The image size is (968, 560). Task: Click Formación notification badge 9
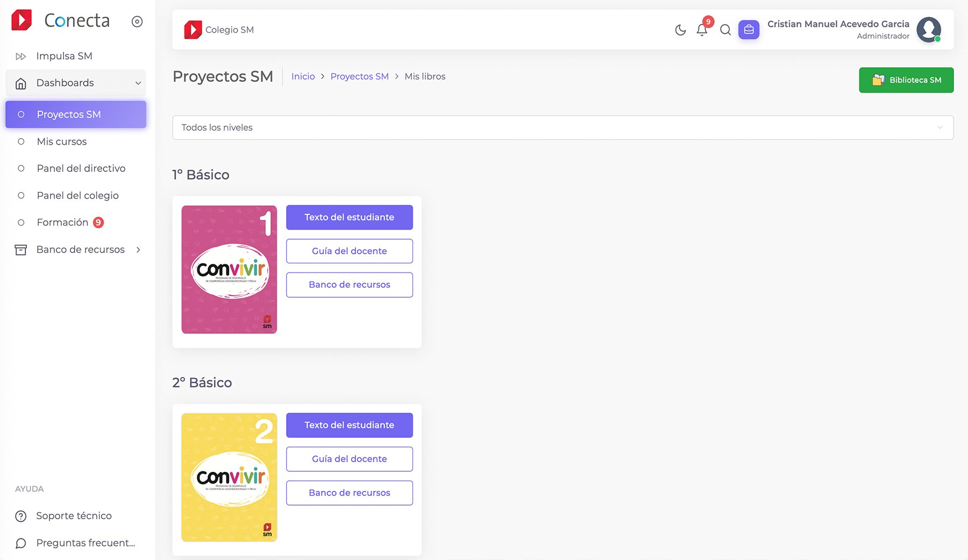coord(98,222)
